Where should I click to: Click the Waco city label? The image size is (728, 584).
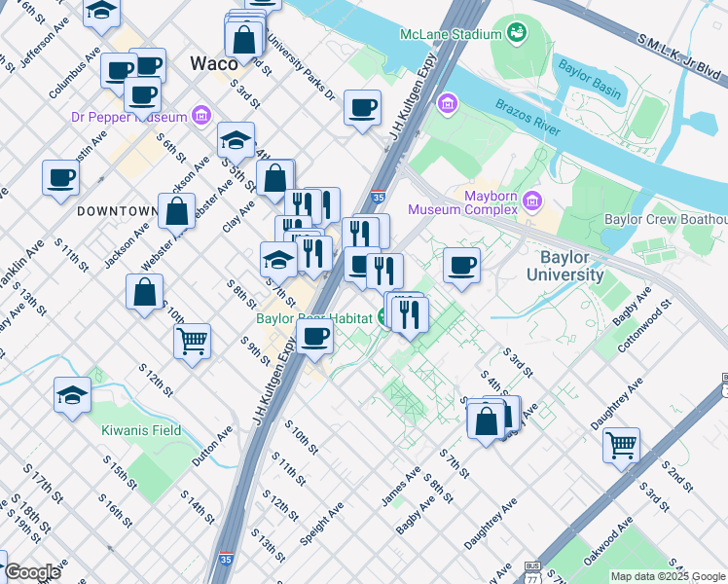point(214,63)
